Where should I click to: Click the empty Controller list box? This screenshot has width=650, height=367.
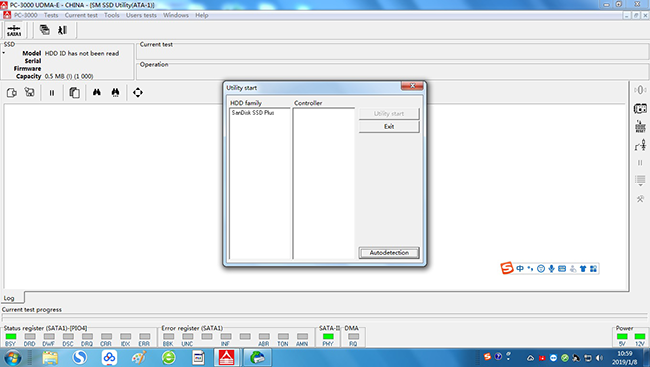[324, 183]
